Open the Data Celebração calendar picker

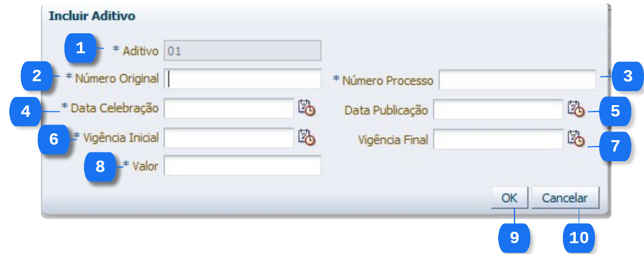(306, 108)
